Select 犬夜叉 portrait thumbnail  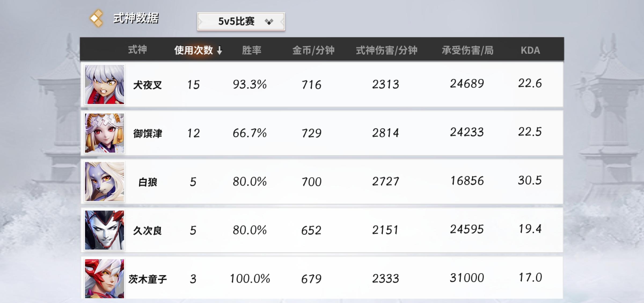[x=104, y=84]
